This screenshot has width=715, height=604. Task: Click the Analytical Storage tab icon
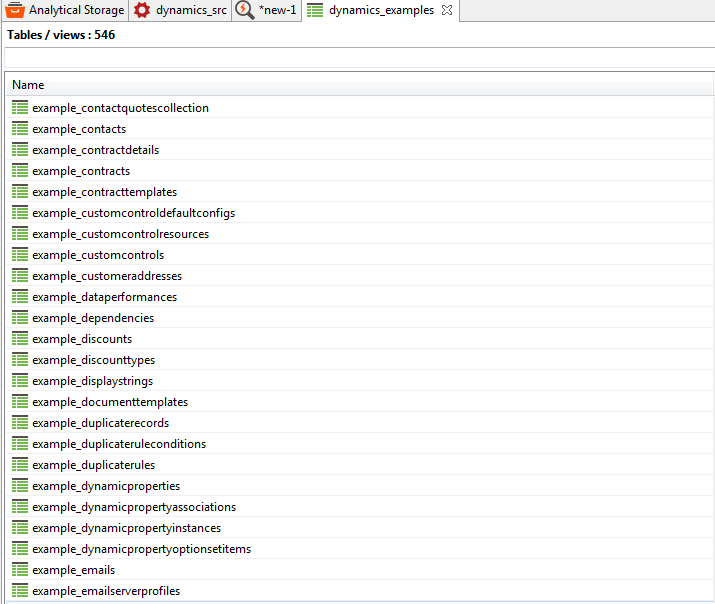(x=15, y=10)
